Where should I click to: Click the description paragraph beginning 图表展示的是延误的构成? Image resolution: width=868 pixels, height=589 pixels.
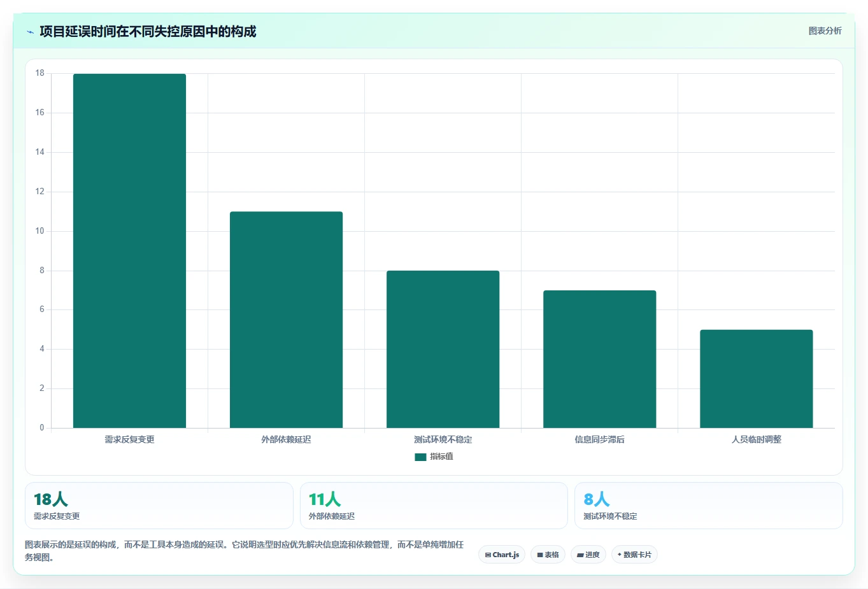coord(245,551)
